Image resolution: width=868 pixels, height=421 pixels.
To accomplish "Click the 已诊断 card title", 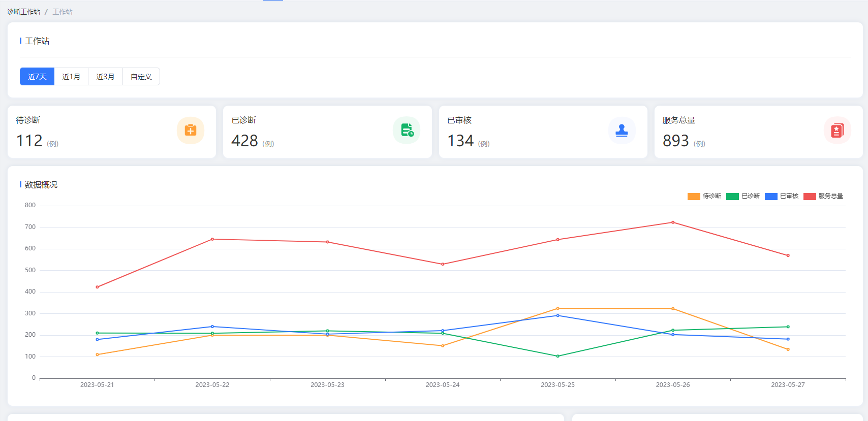I will point(244,120).
